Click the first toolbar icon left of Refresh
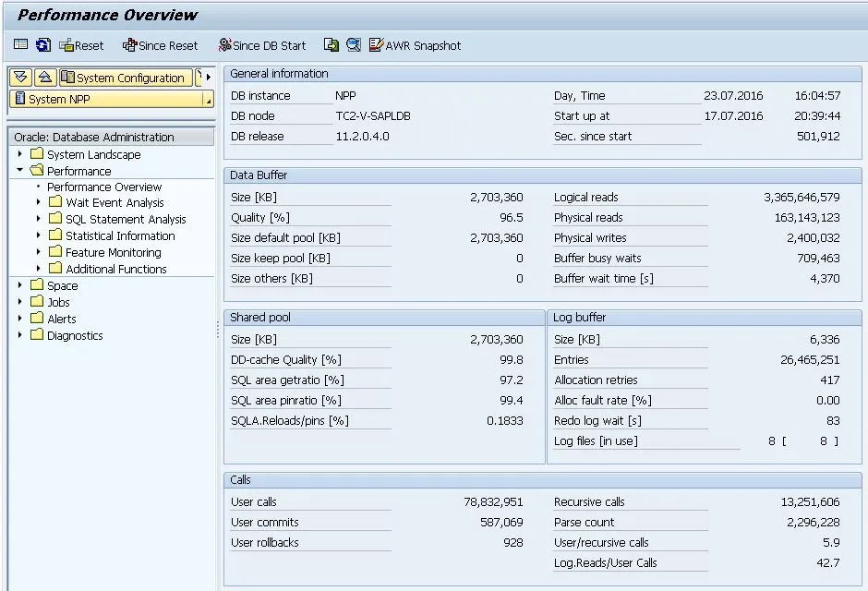The width and height of the screenshot is (868, 591). point(21,45)
